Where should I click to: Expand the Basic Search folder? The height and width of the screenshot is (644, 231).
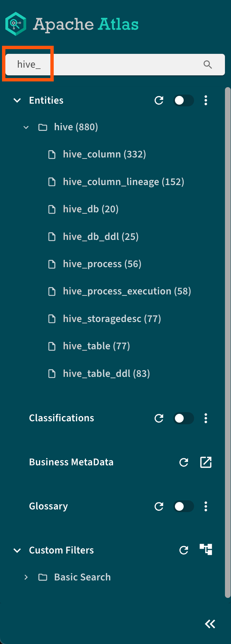click(x=26, y=577)
